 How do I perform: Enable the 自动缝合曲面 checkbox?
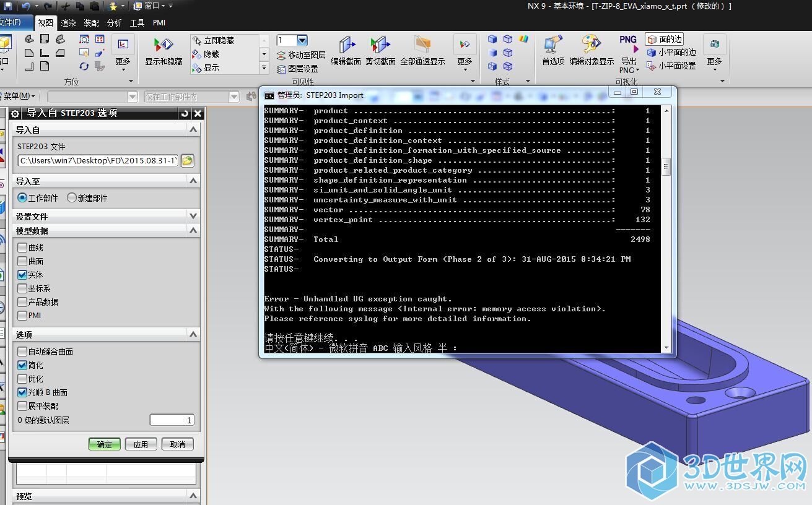tap(22, 352)
